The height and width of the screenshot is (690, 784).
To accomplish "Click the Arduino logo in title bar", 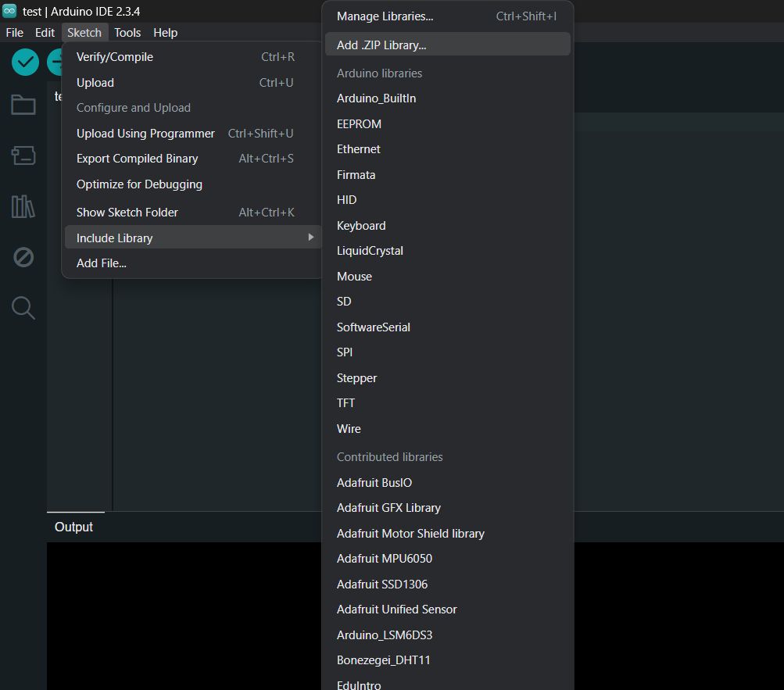I will (x=9, y=10).
